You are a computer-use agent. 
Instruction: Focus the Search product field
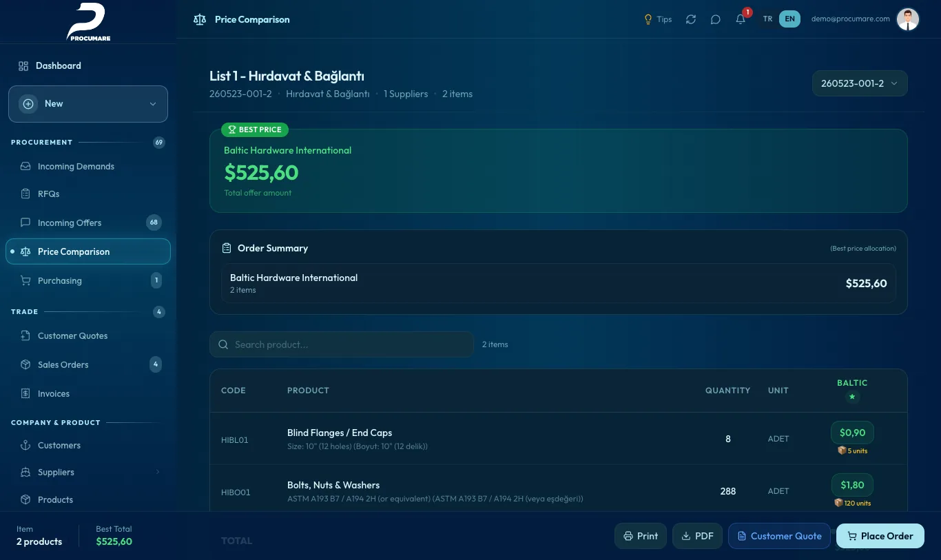(x=342, y=344)
